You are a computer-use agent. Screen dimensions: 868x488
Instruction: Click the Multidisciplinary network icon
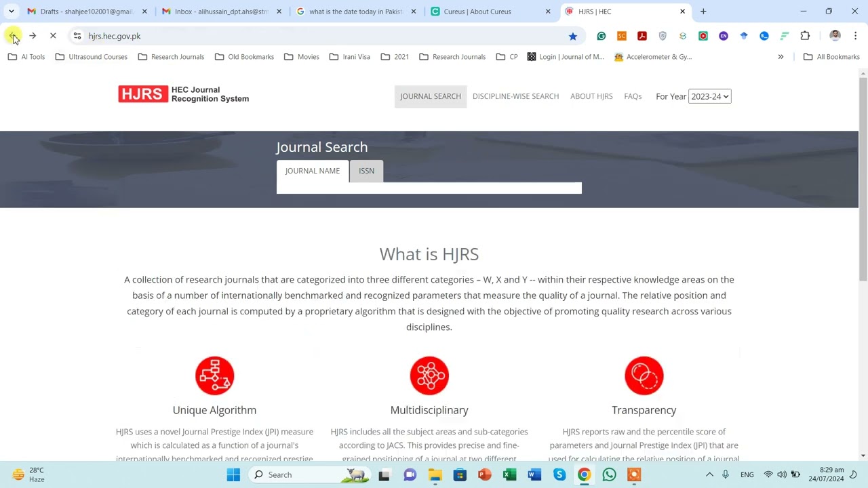point(429,375)
